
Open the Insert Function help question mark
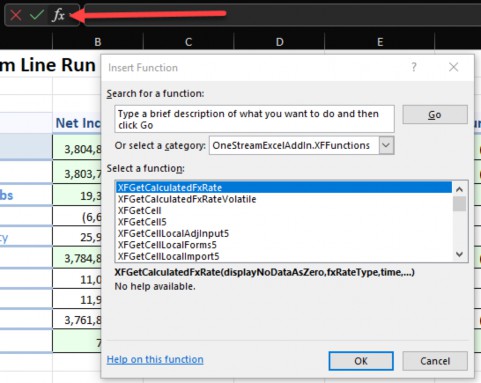(x=414, y=67)
